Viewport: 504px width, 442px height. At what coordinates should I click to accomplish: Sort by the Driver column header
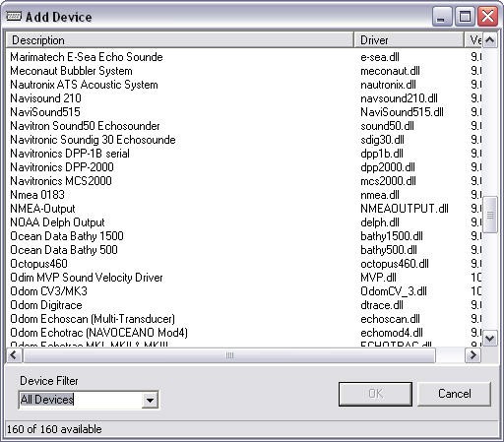coord(409,40)
